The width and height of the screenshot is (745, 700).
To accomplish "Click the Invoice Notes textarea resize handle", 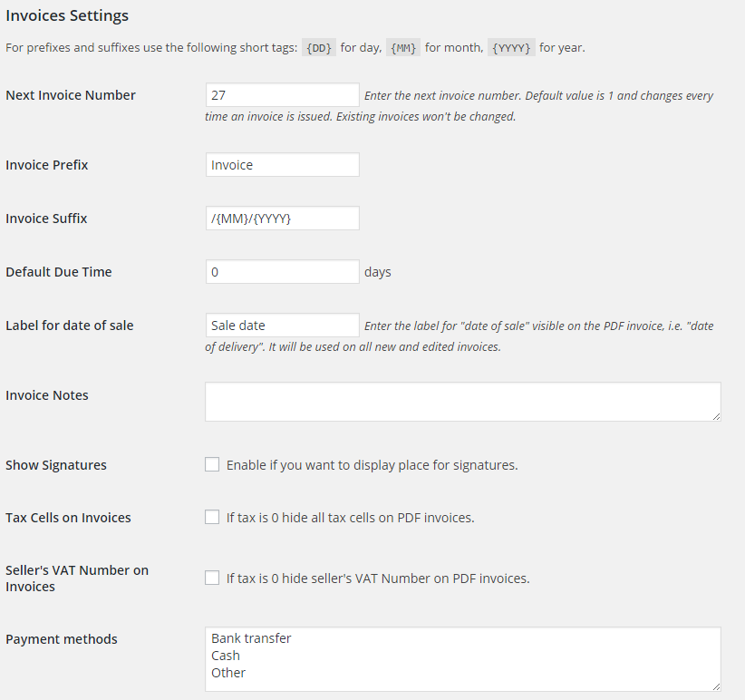I will pos(716,416).
